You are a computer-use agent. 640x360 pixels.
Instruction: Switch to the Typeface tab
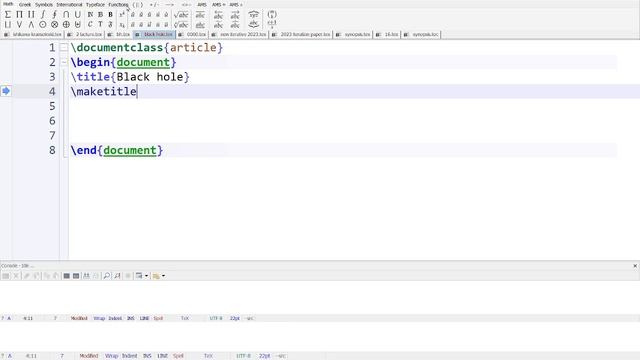click(x=95, y=4)
